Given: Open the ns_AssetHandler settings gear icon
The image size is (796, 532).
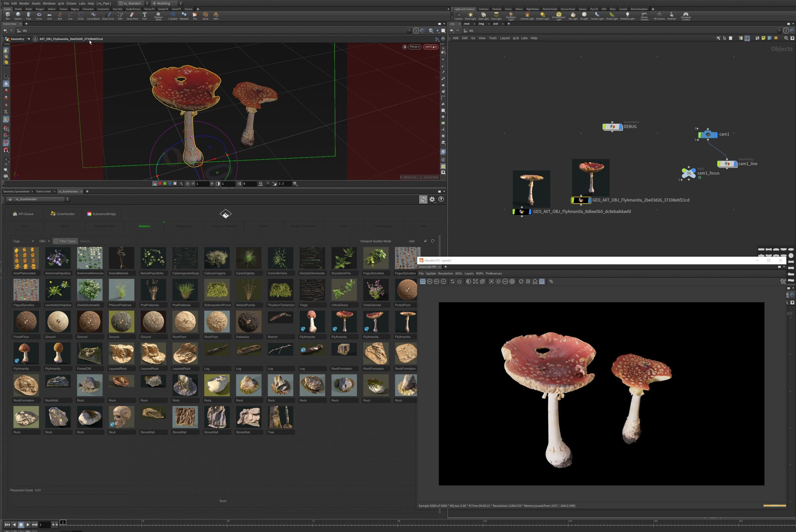Looking at the screenshot, I should [x=432, y=200].
